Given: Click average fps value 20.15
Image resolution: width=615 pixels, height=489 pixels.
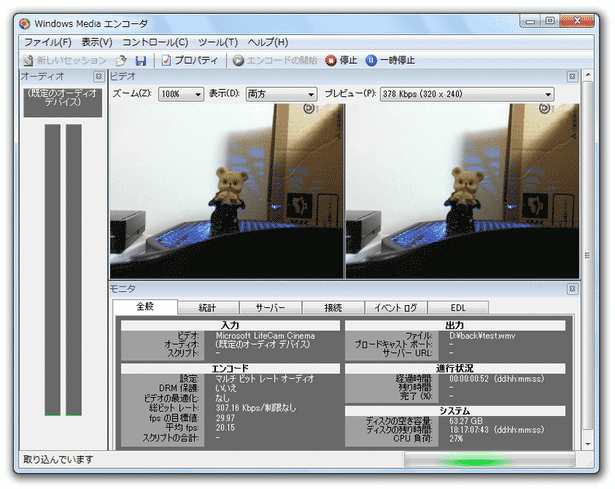Looking at the screenshot, I should (x=225, y=428).
